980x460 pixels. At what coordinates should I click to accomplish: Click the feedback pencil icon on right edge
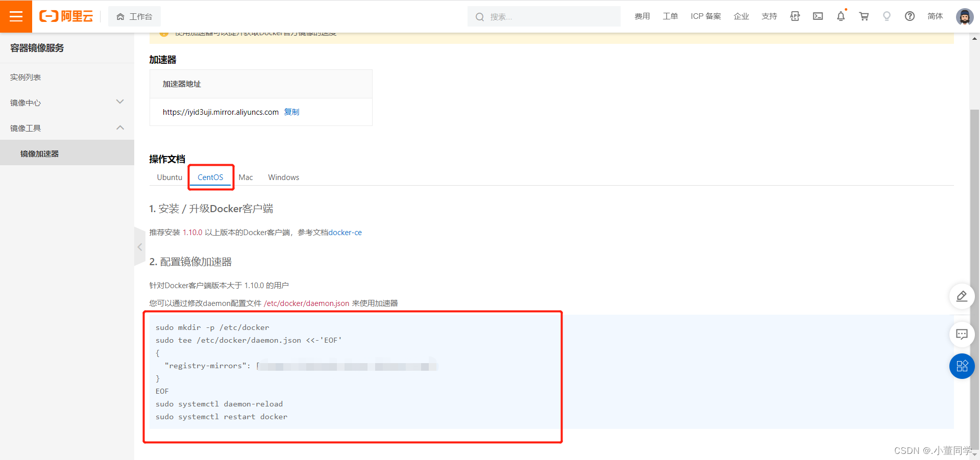click(961, 296)
